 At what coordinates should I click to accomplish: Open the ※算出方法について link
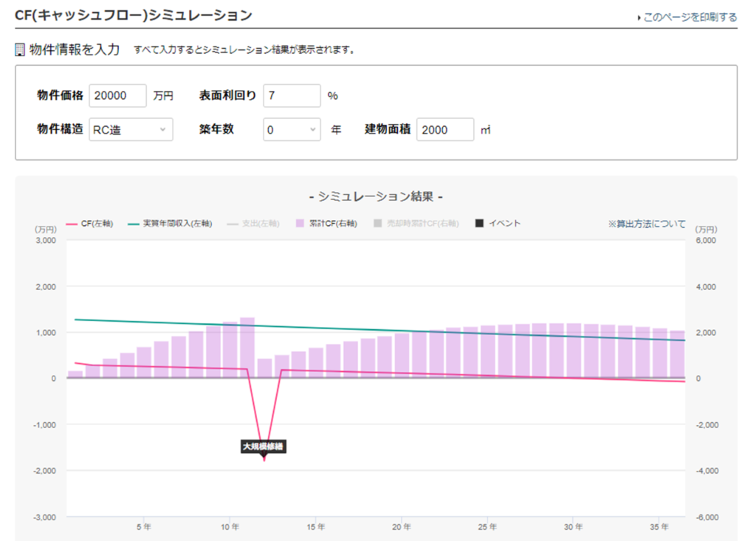(x=647, y=224)
